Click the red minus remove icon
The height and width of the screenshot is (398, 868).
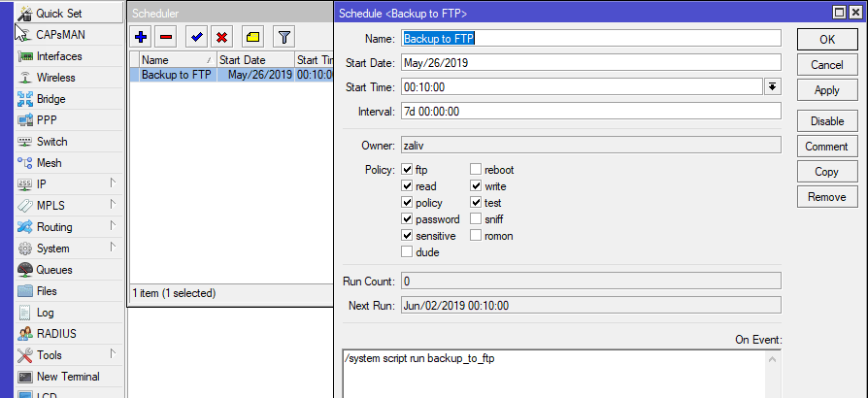pos(166,38)
